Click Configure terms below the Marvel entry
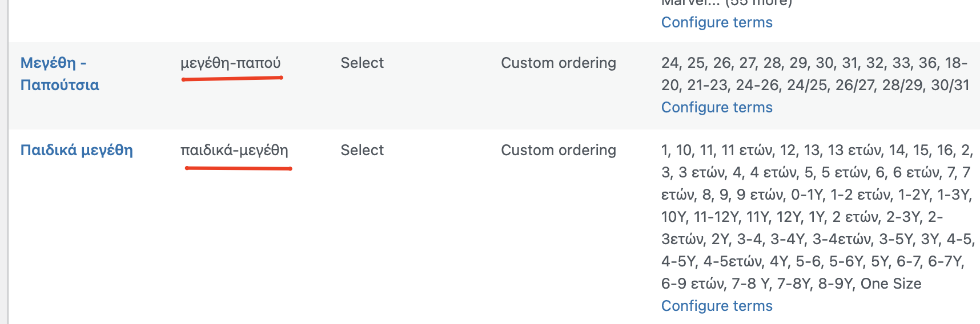 tap(717, 22)
